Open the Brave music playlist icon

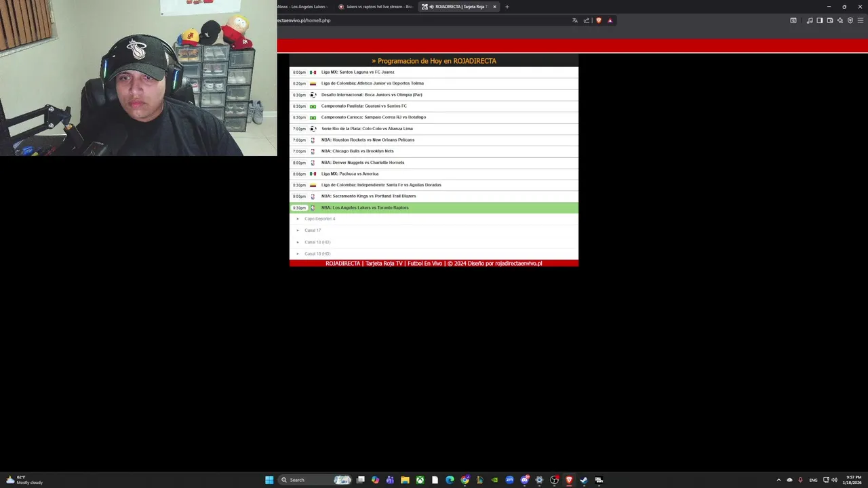pos(810,20)
